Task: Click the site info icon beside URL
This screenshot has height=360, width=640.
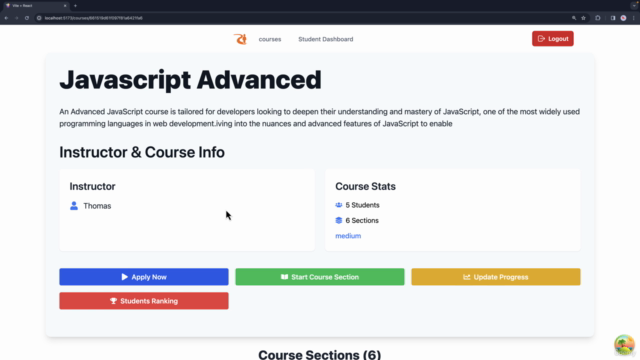Action: [39, 18]
